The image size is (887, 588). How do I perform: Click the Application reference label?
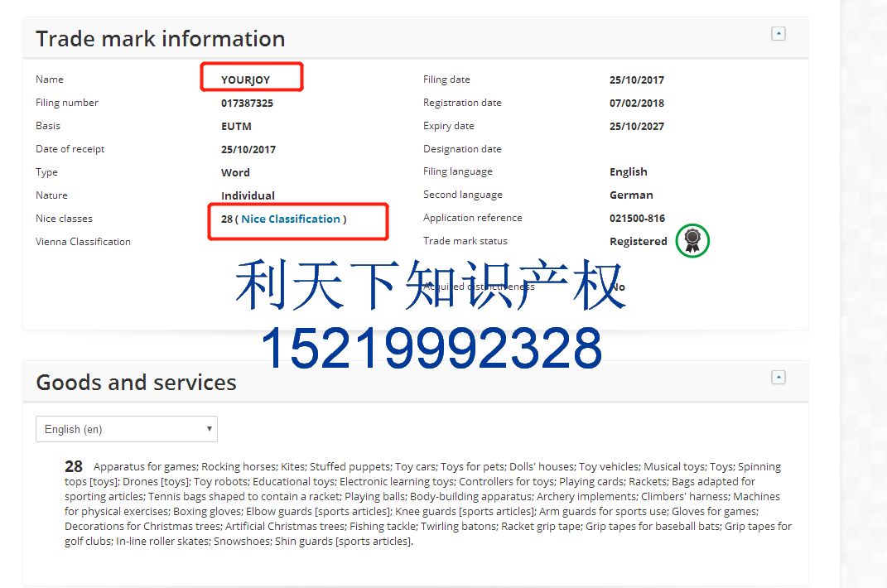473,218
